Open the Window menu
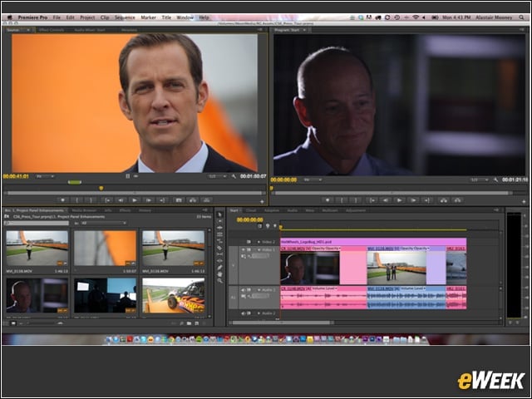532x399 pixels. tap(185, 17)
